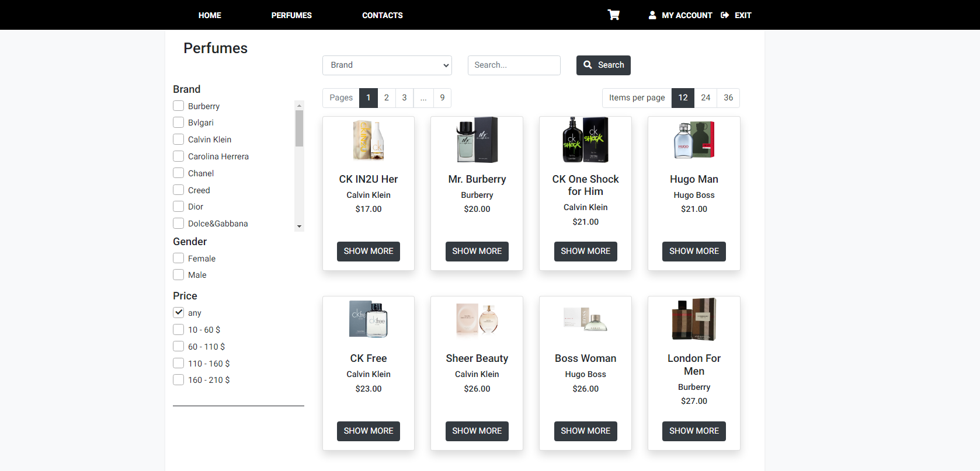Select the Hugo Man bottle image
Image resolution: width=980 pixels, height=471 pixels.
click(694, 140)
